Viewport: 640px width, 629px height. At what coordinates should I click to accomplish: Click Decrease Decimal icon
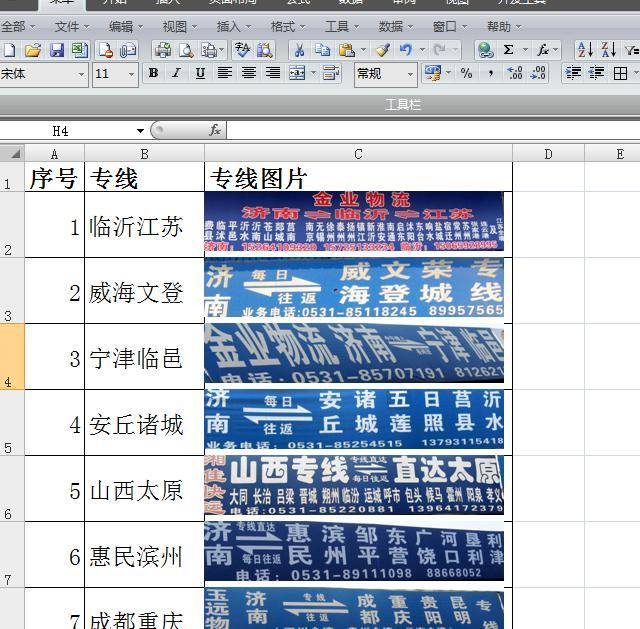click(x=538, y=73)
